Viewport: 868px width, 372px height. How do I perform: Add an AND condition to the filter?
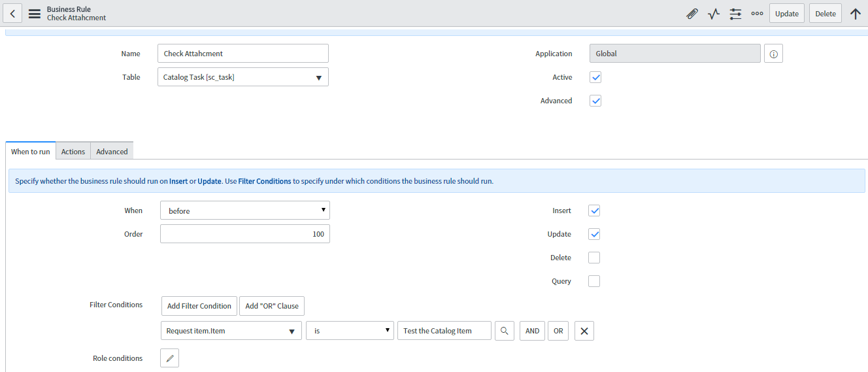[x=533, y=331]
